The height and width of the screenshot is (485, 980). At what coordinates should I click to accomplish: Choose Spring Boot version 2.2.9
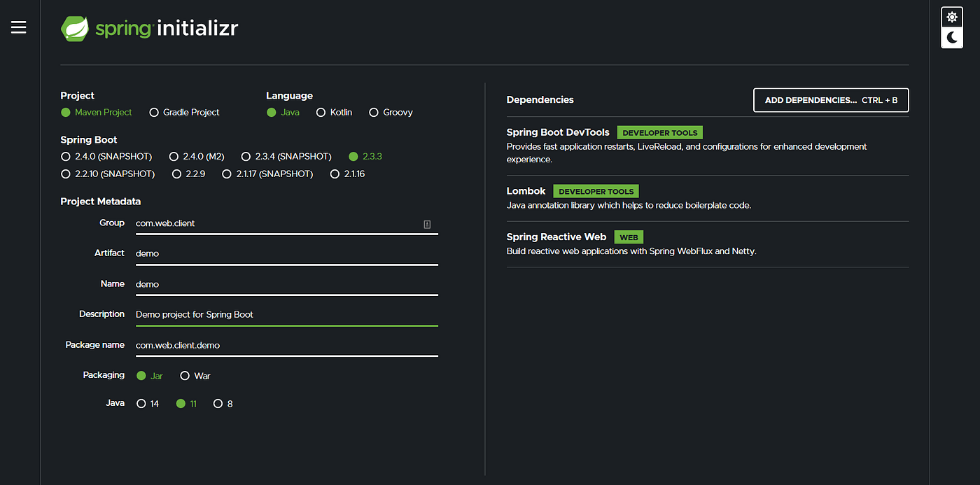coord(176,174)
